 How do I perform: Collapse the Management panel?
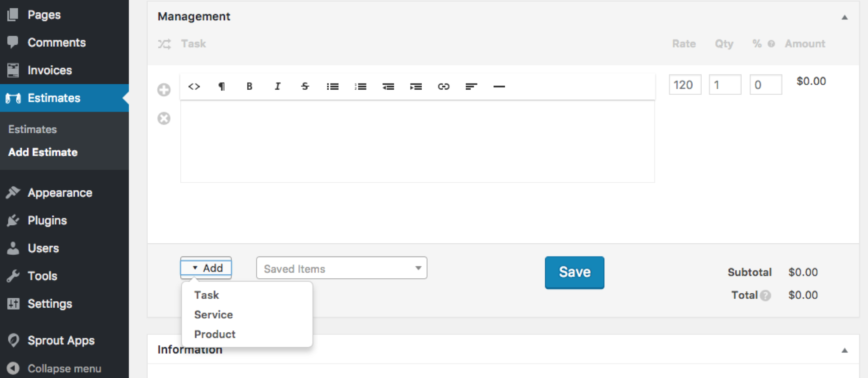click(x=844, y=17)
